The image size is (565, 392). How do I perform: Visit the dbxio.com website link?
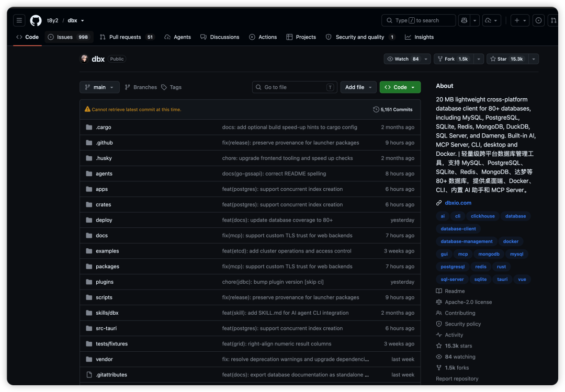click(x=458, y=203)
